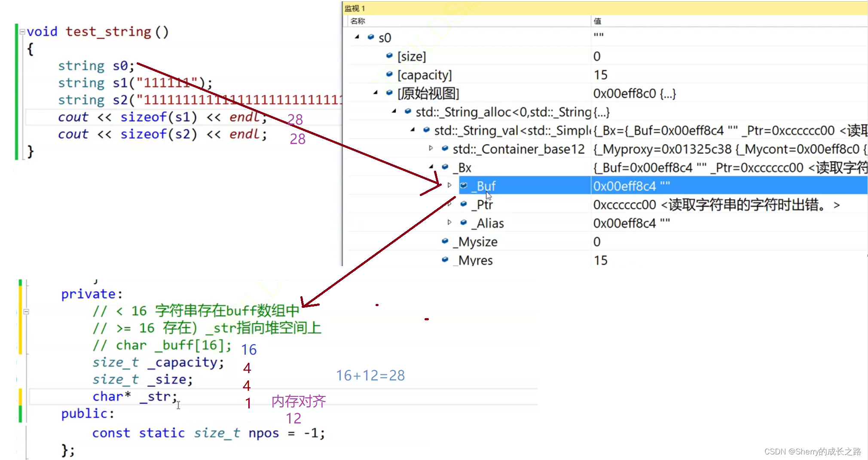The height and width of the screenshot is (460, 868).
Task: Collapse the std::_String_alloc node
Action: click(394, 111)
